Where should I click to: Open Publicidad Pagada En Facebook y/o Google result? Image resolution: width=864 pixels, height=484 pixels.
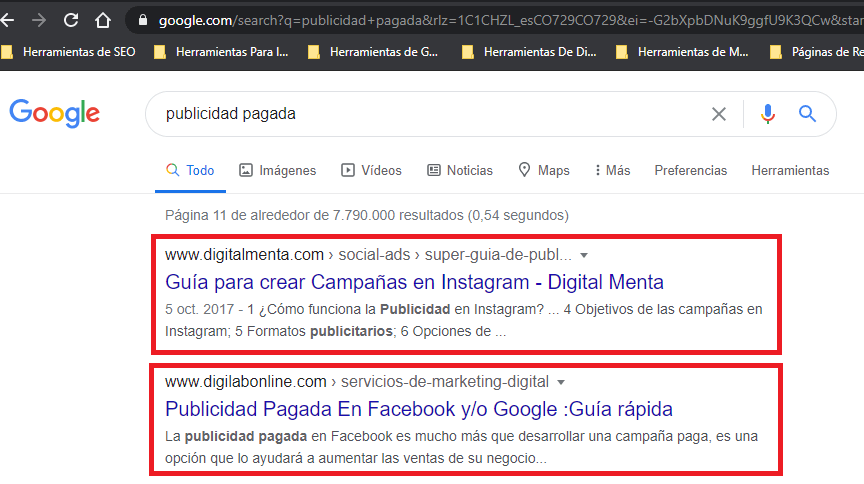(419, 409)
